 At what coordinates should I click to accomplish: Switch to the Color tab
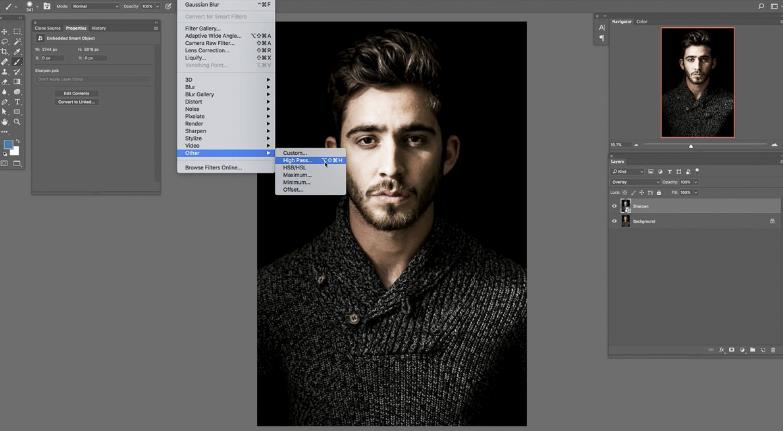click(x=642, y=21)
